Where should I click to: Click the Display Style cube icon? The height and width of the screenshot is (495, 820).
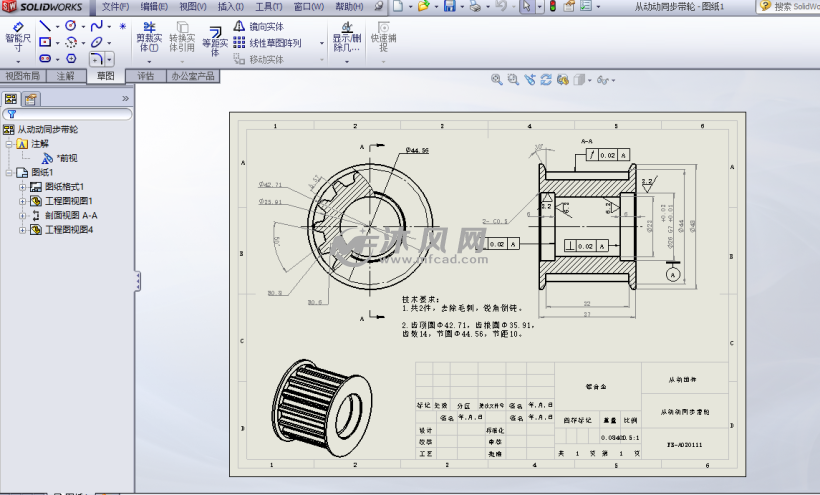pos(579,80)
